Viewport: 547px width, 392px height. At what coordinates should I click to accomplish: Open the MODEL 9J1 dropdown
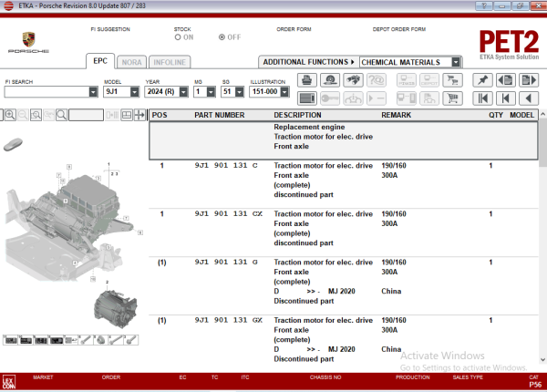[x=135, y=92]
